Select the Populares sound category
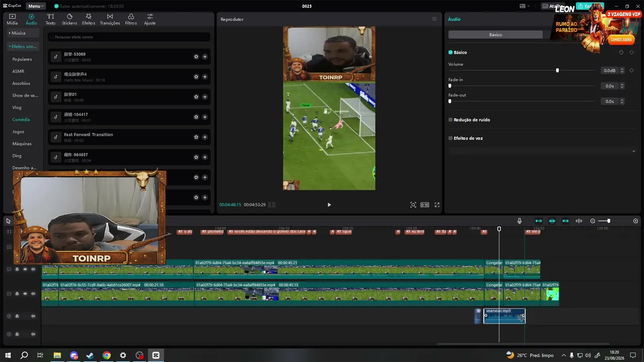The width and height of the screenshot is (644, 362). 22,59
